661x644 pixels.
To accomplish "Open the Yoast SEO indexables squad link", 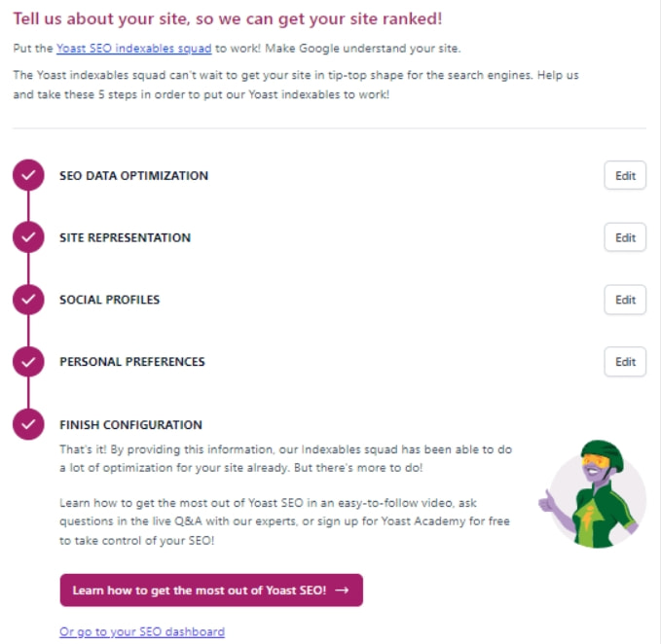I will [133, 49].
